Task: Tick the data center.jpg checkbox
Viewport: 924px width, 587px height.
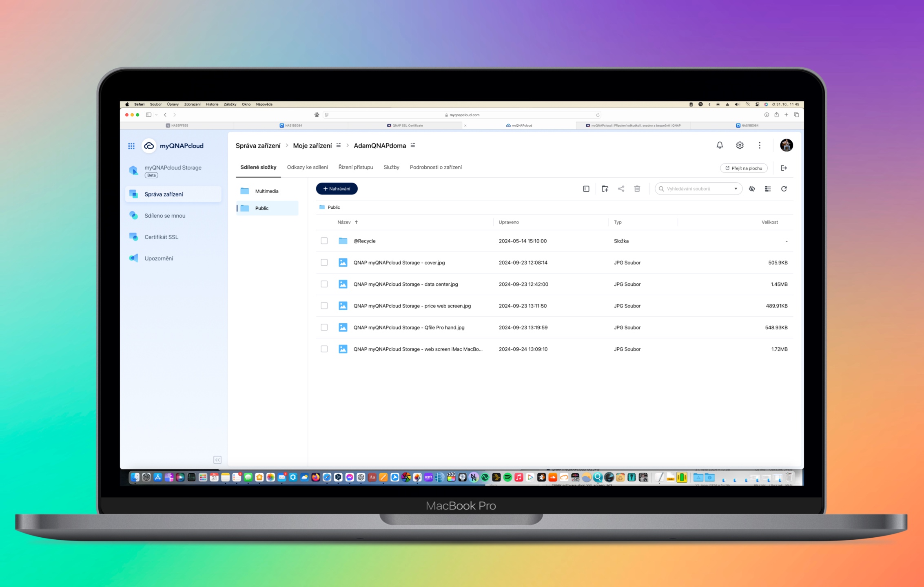Action: [x=324, y=284]
